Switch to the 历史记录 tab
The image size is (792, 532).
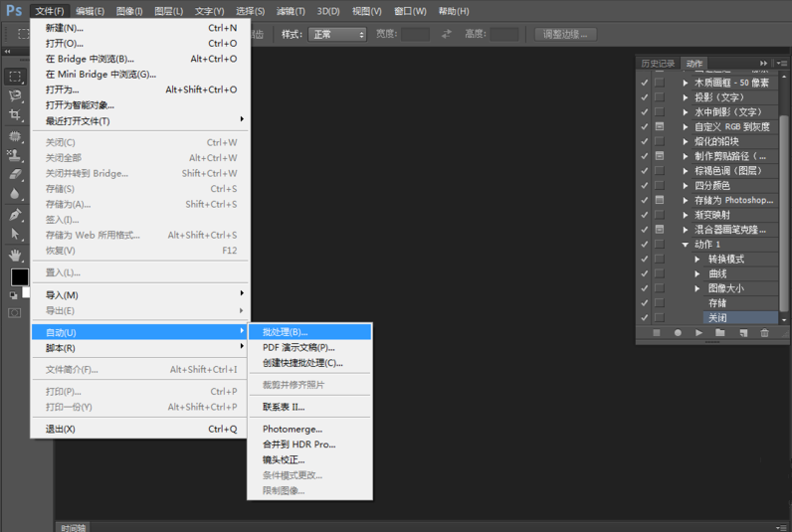658,64
